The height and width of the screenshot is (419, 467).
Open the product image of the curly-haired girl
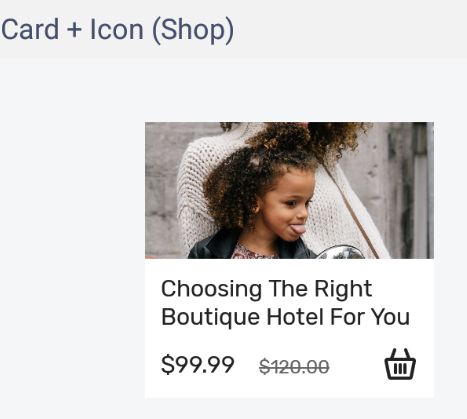[289, 190]
